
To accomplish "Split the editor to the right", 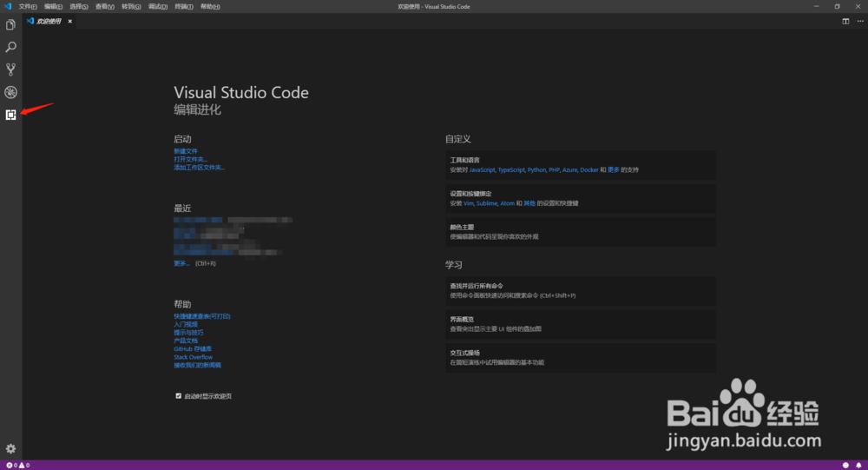I will pyautogui.click(x=845, y=21).
